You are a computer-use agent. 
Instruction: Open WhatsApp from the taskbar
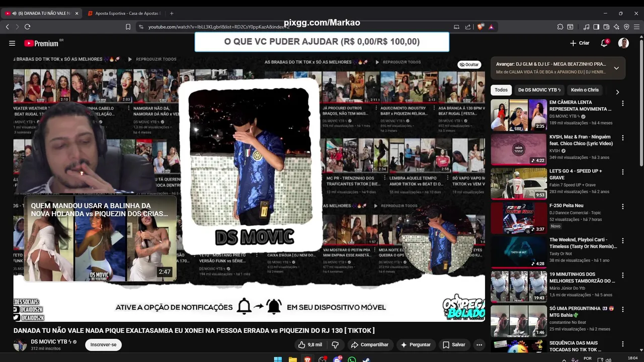352,359
